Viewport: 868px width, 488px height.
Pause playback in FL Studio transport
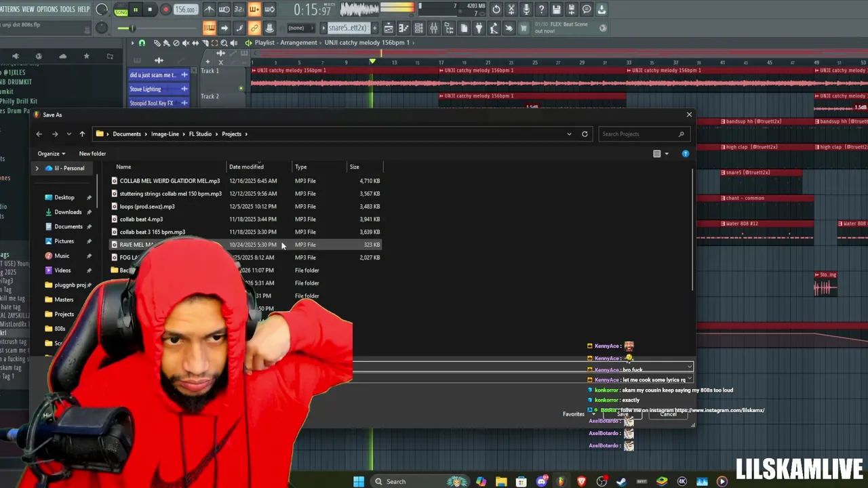click(x=136, y=9)
